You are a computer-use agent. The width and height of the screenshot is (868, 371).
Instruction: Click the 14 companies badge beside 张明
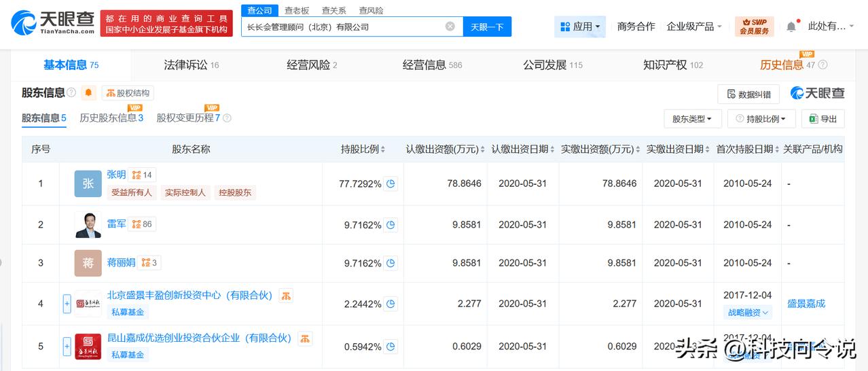click(x=142, y=175)
